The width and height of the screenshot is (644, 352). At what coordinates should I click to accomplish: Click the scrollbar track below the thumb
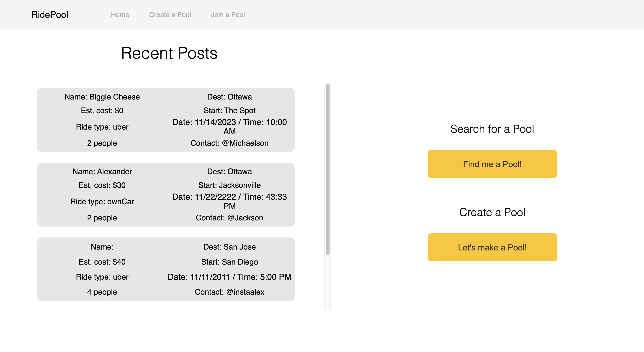click(x=327, y=282)
